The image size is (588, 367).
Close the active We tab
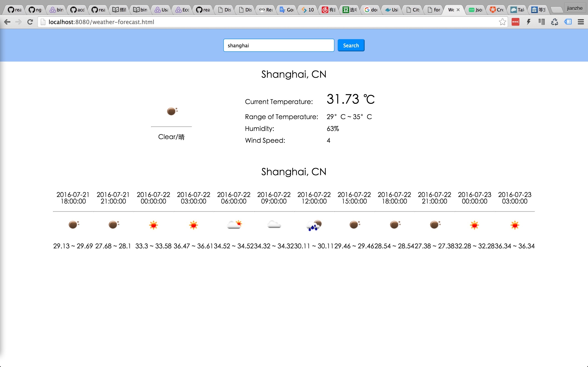pyautogui.click(x=458, y=10)
